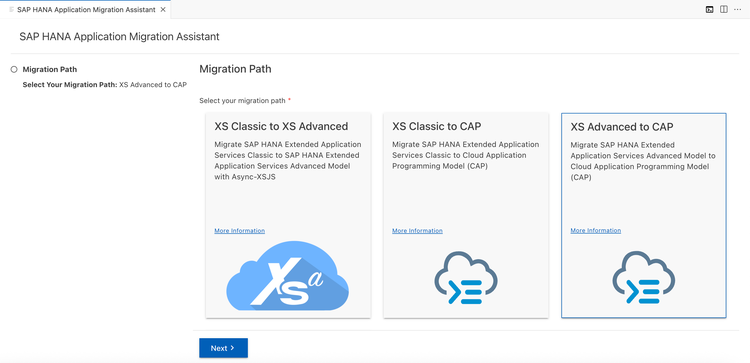Screen dimensions: 750x363
Task: Select the XS Advanced to CAP card
Action: coord(644,215)
